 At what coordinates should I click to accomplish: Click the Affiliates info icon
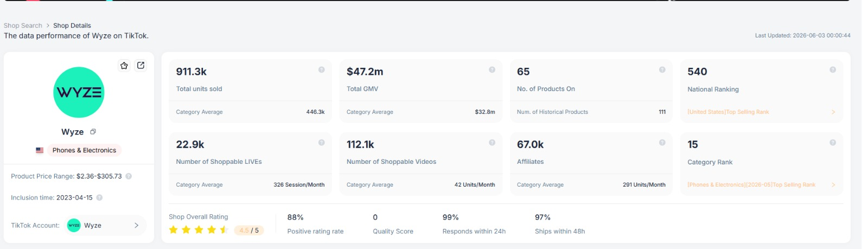(x=662, y=143)
